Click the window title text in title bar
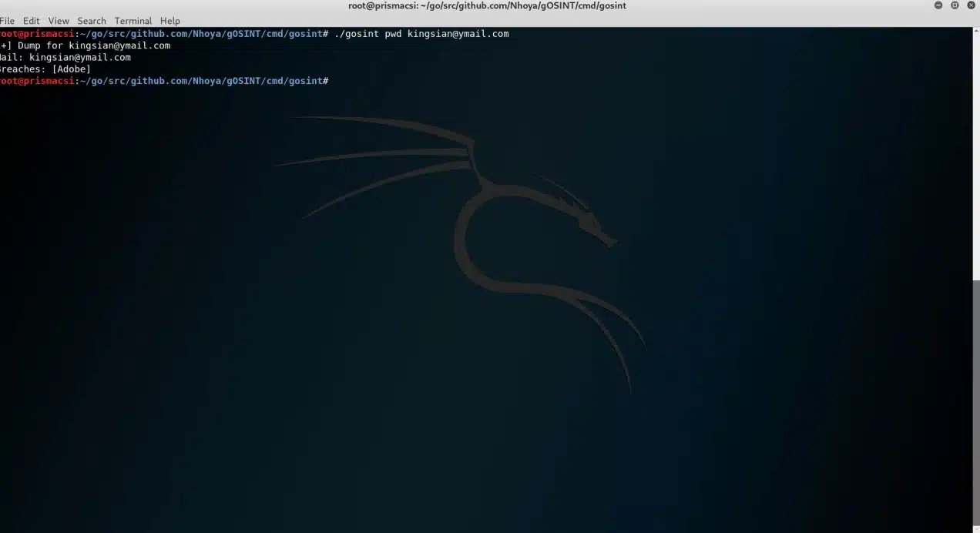 [x=488, y=5]
